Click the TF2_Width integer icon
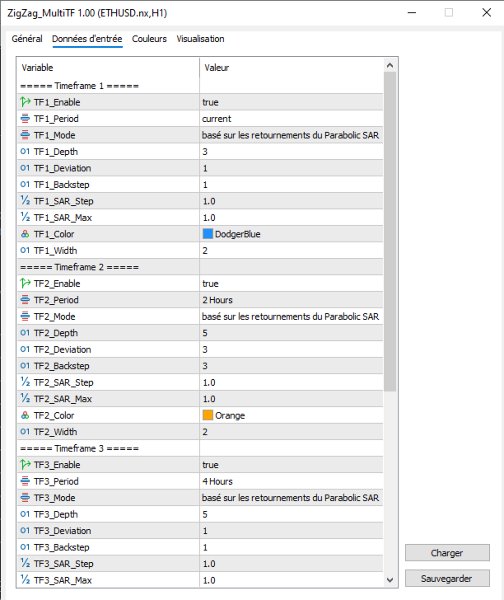504x600 pixels. click(25, 432)
